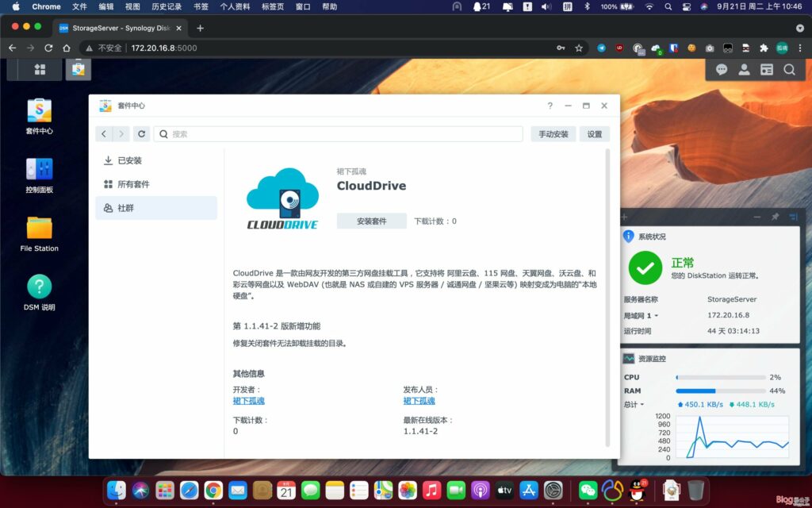Click the 安装套件 button

pyautogui.click(x=371, y=221)
